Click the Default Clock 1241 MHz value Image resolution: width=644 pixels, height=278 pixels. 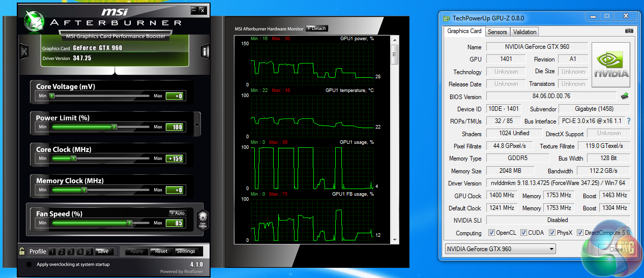pos(502,208)
